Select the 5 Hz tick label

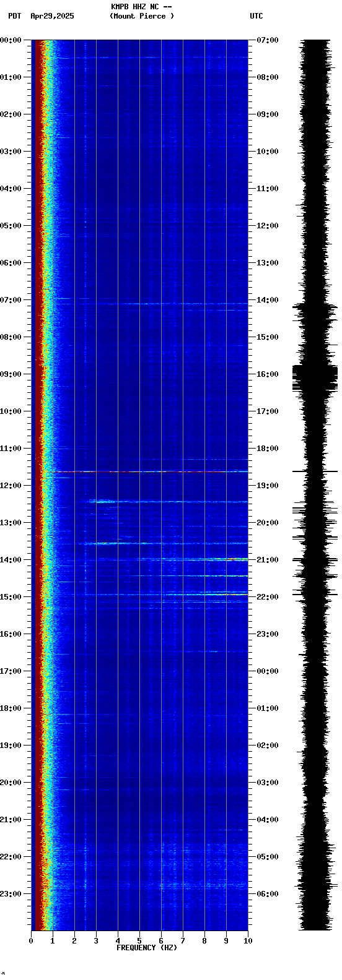pyautogui.click(x=139, y=941)
